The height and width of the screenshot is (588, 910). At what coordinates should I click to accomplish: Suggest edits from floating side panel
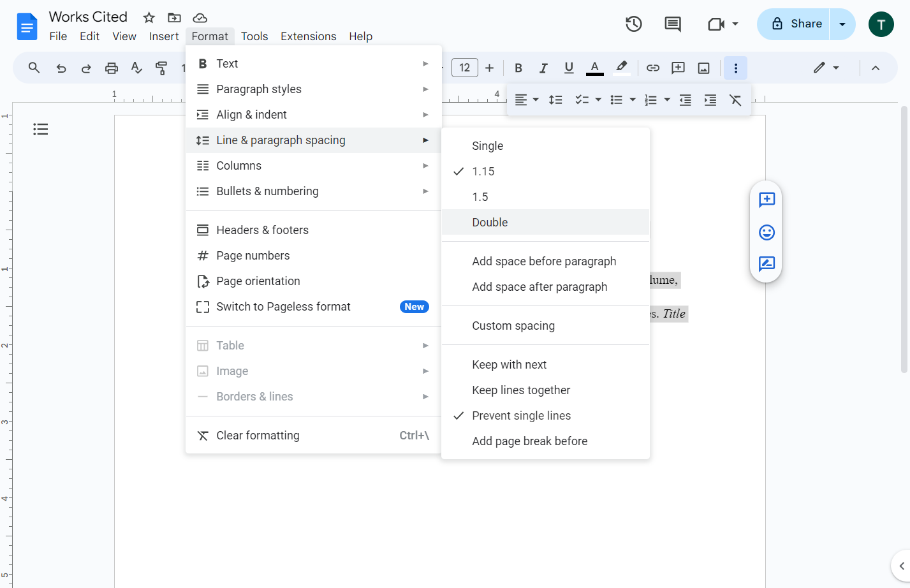pyautogui.click(x=767, y=263)
